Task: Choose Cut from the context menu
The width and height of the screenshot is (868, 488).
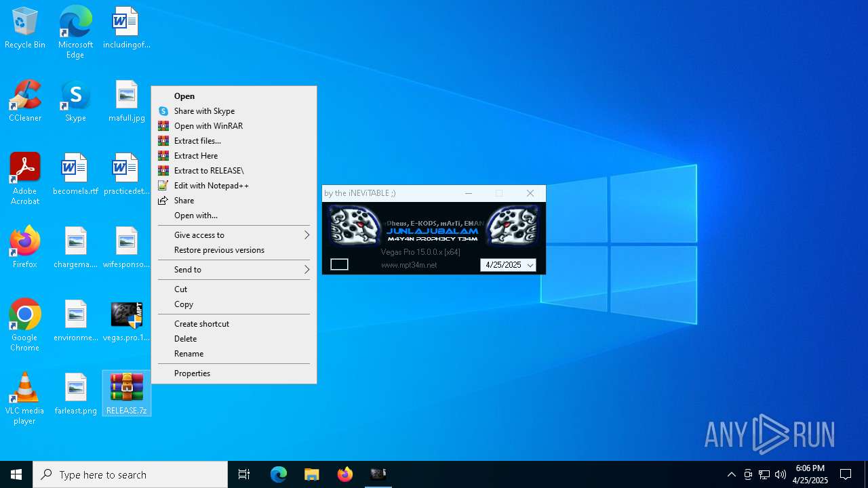Action: pyautogui.click(x=234, y=289)
